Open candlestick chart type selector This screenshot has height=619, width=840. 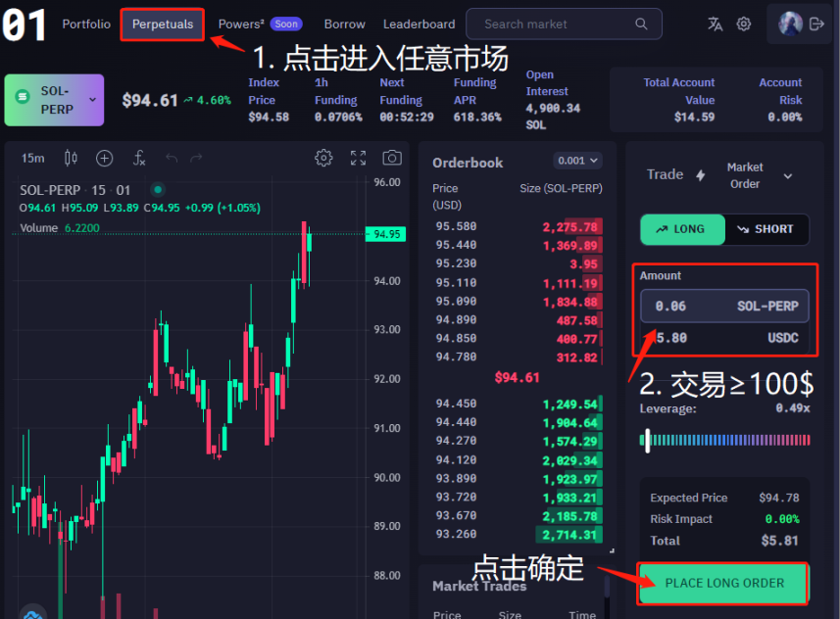(71, 159)
